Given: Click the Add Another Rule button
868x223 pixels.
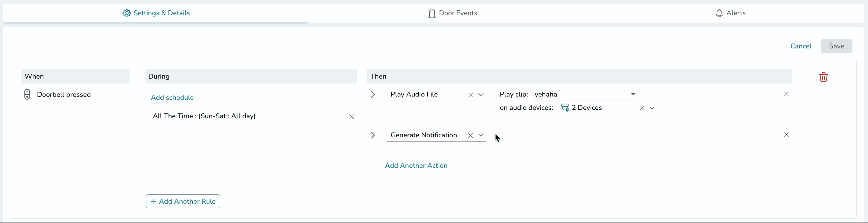Looking at the screenshot, I should [183, 202].
